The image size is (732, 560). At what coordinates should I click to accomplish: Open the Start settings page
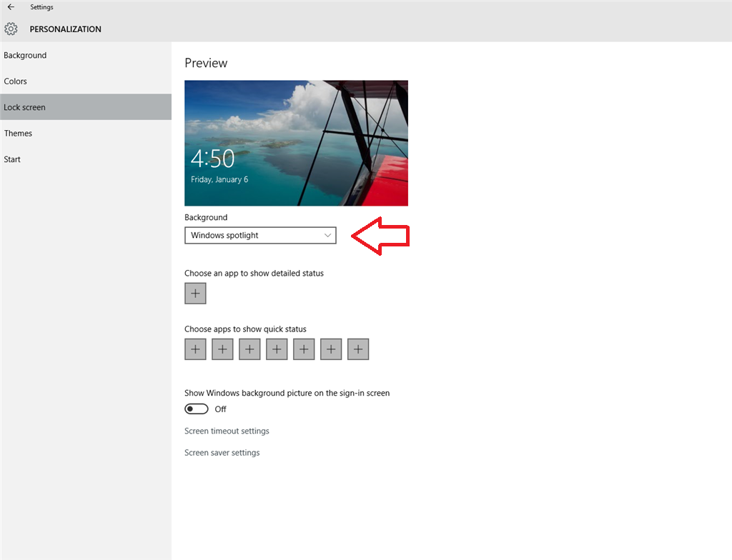click(86, 159)
